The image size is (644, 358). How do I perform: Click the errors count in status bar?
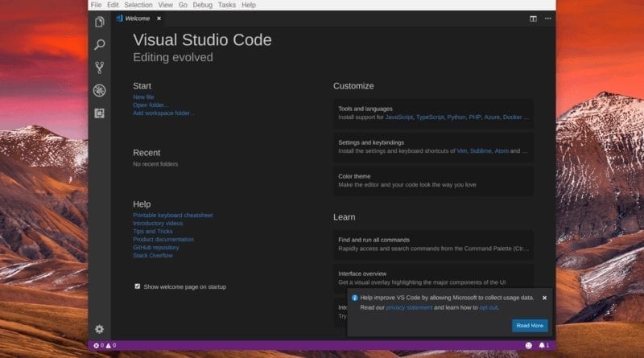tap(98, 345)
